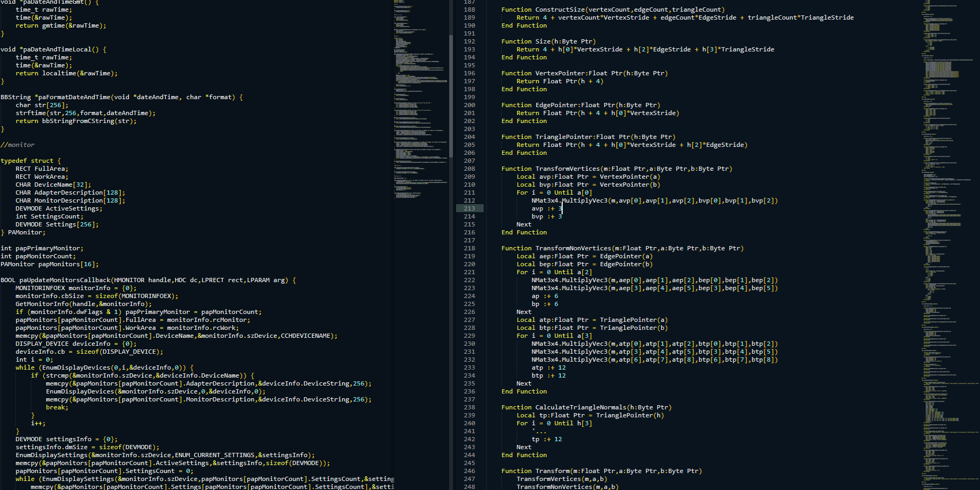Click 'DEVMODE ActiveSettings;' line
This screenshot has width=980, height=490.
point(59,208)
